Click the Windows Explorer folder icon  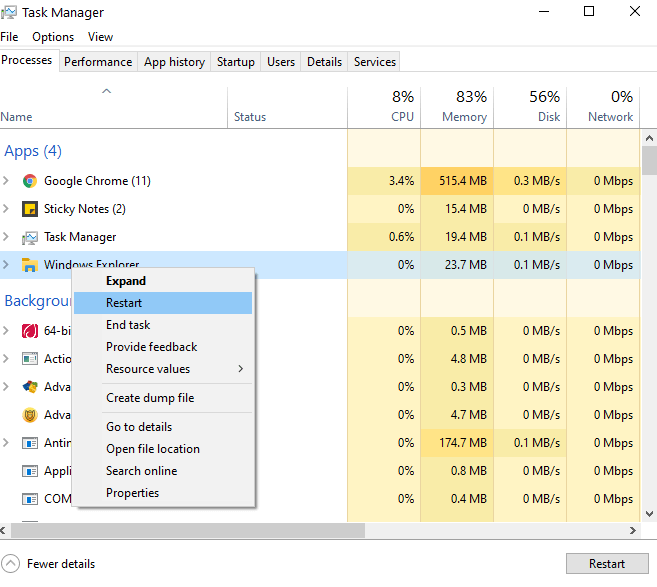[x=30, y=265]
